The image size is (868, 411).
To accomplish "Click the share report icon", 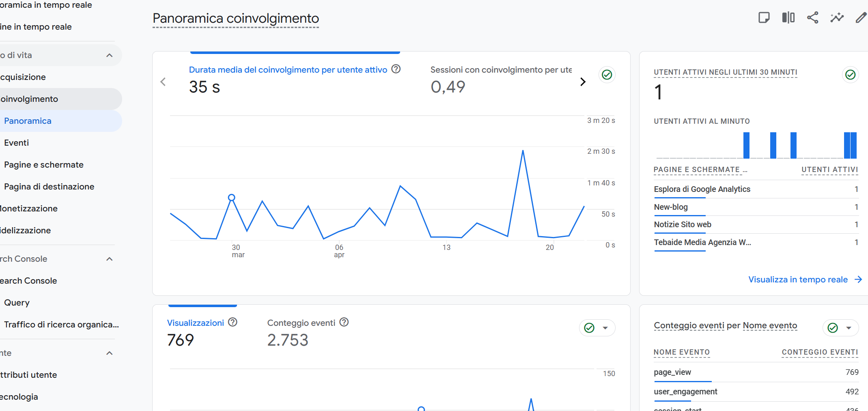I will click(x=812, y=18).
